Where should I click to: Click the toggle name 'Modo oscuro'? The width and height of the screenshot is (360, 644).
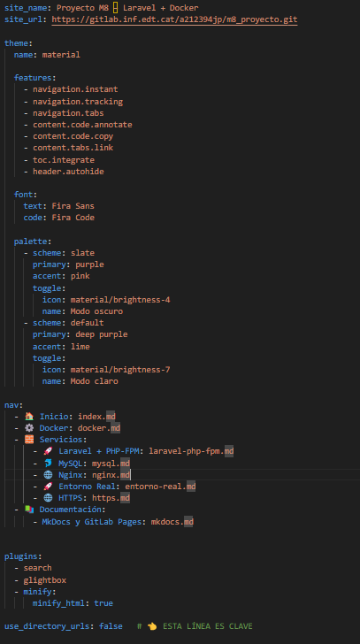pos(96,310)
